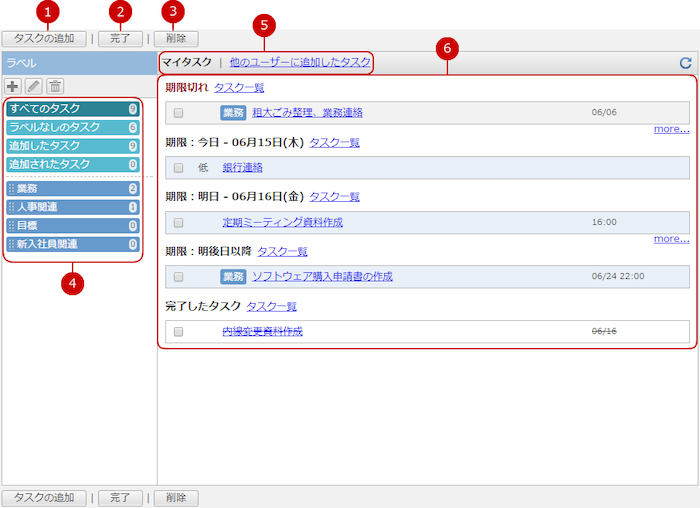Click the 業務 tag on 粗大ごみ整理 task
Screen dimensions: 700x508
tap(233, 113)
